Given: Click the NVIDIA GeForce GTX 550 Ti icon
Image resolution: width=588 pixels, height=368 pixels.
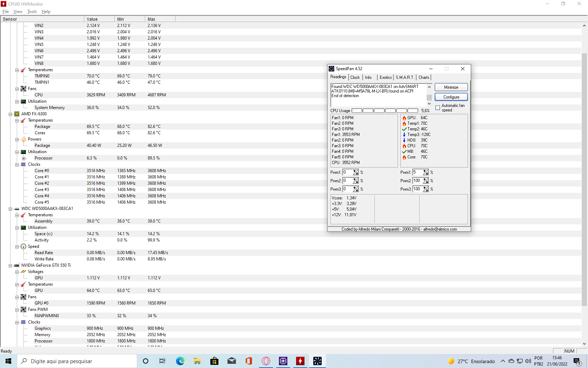Looking at the screenshot, I should tap(17, 265).
